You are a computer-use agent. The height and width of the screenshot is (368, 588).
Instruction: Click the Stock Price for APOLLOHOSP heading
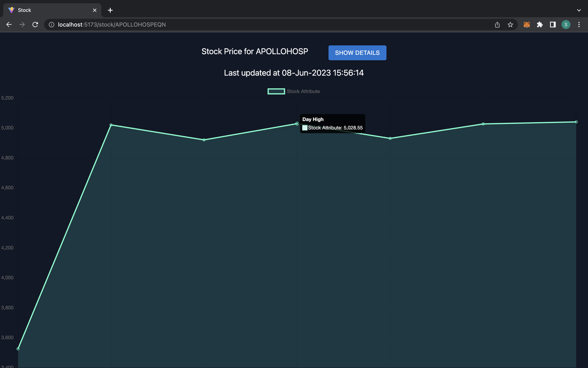pos(255,52)
